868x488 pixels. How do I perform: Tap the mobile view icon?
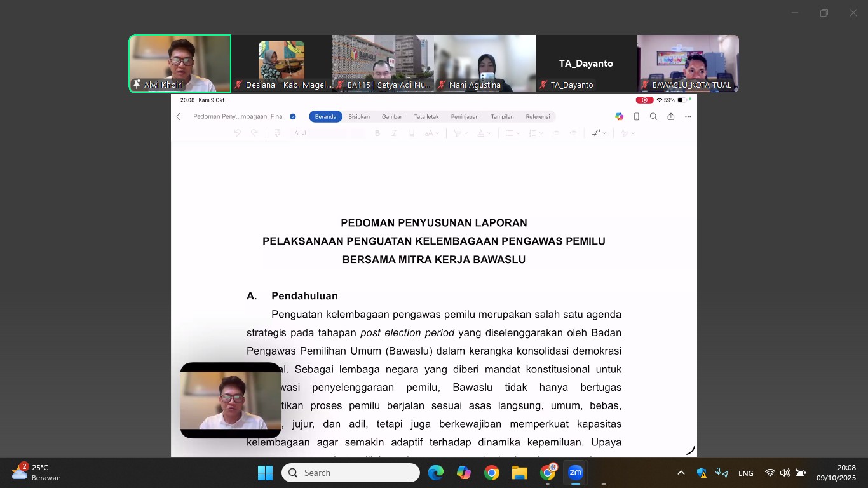coord(636,117)
